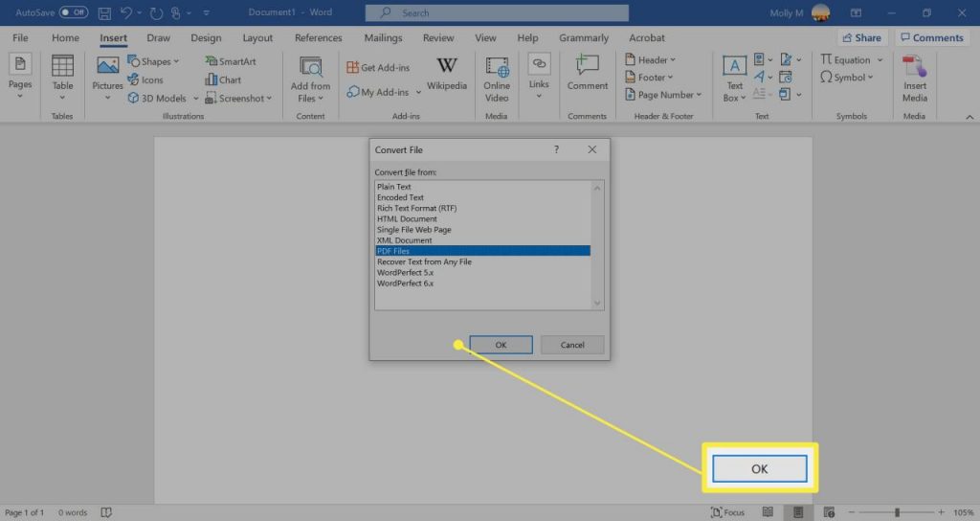Click the list scrollbar down arrow

597,304
